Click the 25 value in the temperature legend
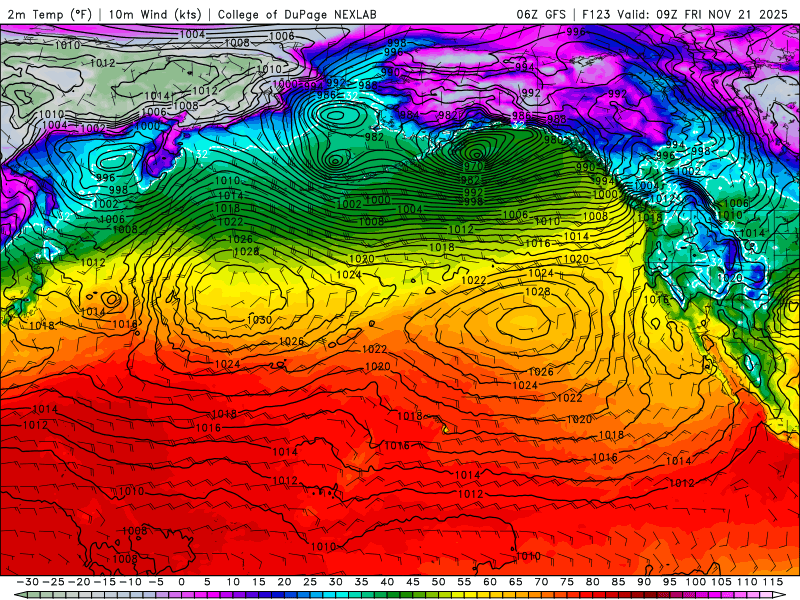The image size is (800, 600). pyautogui.click(x=310, y=582)
